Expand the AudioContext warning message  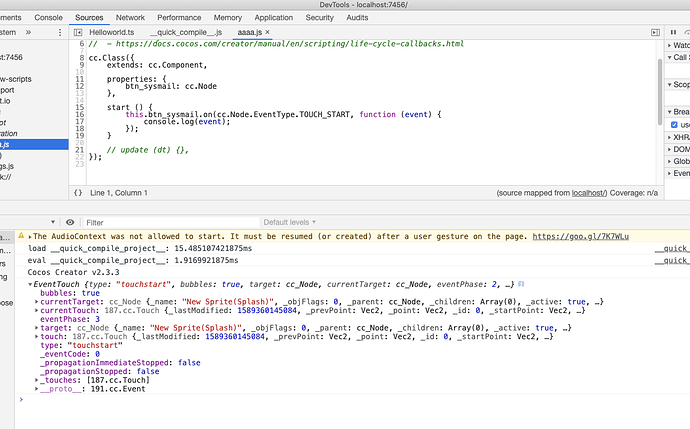[x=30, y=237]
